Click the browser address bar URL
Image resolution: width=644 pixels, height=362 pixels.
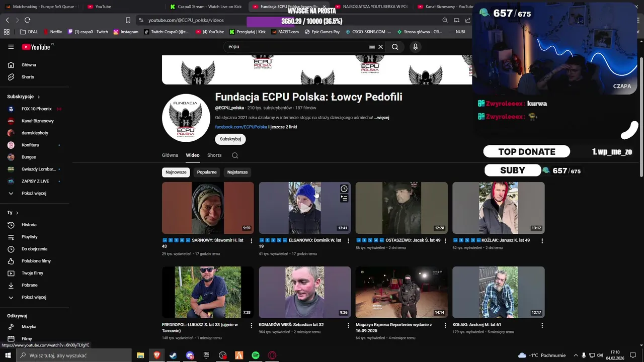pos(186,20)
